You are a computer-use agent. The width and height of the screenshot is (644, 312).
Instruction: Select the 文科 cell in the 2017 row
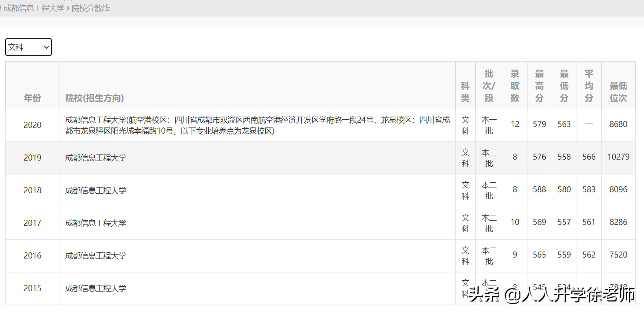[465, 223]
